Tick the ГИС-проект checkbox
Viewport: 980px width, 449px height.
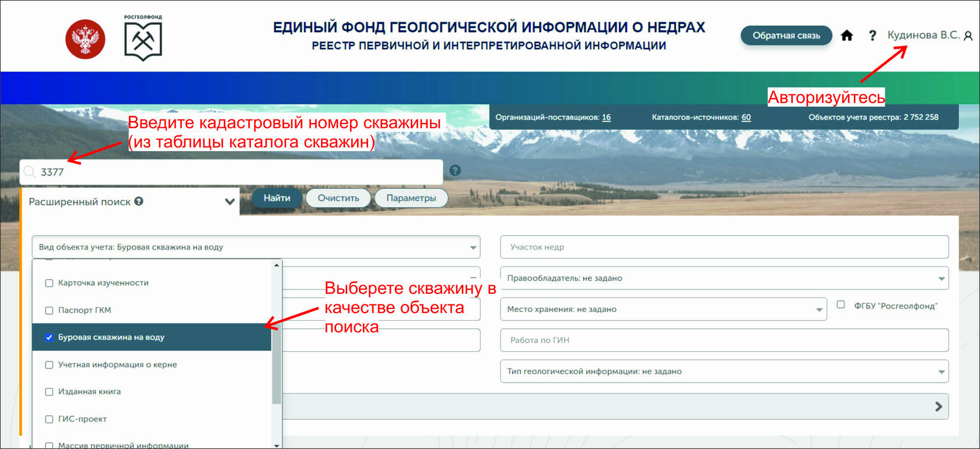[49, 419]
